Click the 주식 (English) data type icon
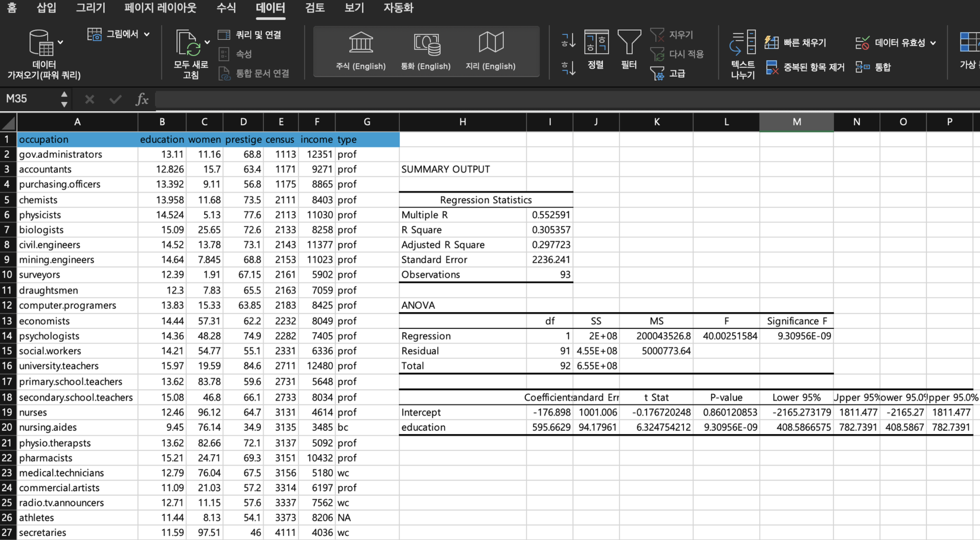The height and width of the screenshot is (540, 980). 360,43
